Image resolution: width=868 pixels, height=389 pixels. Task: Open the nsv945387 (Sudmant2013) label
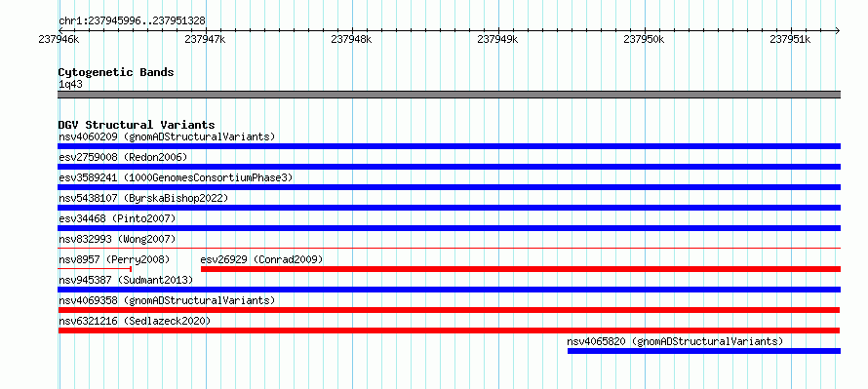point(126,280)
